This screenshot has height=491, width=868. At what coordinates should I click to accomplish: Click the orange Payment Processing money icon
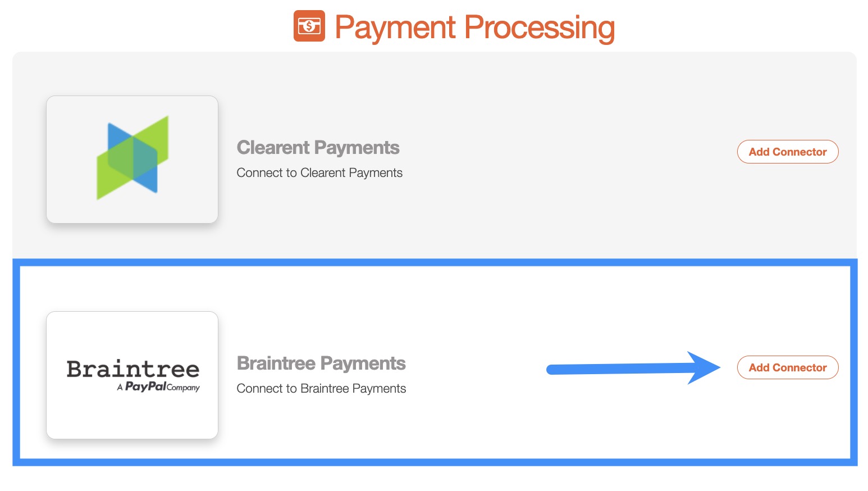pos(309,26)
